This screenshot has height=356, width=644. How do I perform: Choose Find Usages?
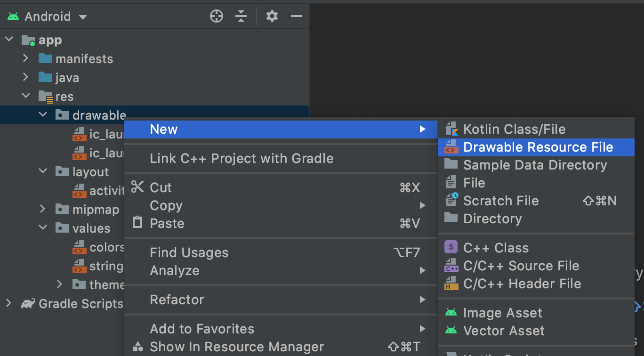[x=281, y=252]
